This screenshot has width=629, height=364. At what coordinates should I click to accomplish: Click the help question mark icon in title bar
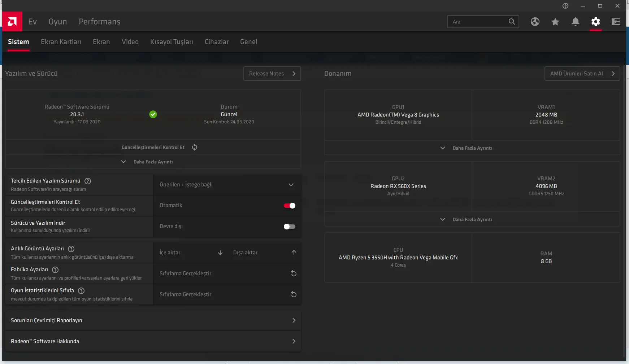tap(565, 6)
